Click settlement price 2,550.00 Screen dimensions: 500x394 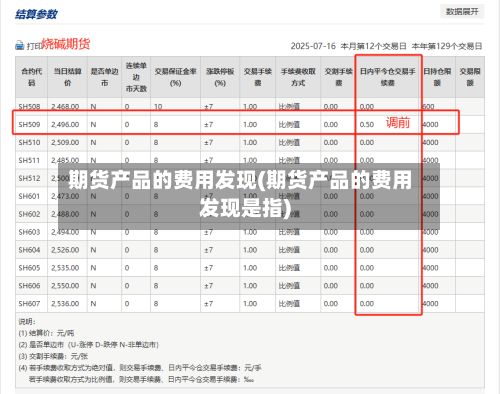65,286
